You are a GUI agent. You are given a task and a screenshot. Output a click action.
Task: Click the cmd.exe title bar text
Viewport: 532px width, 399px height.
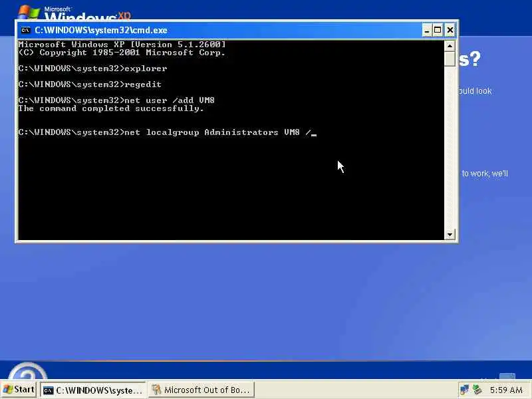pos(101,30)
